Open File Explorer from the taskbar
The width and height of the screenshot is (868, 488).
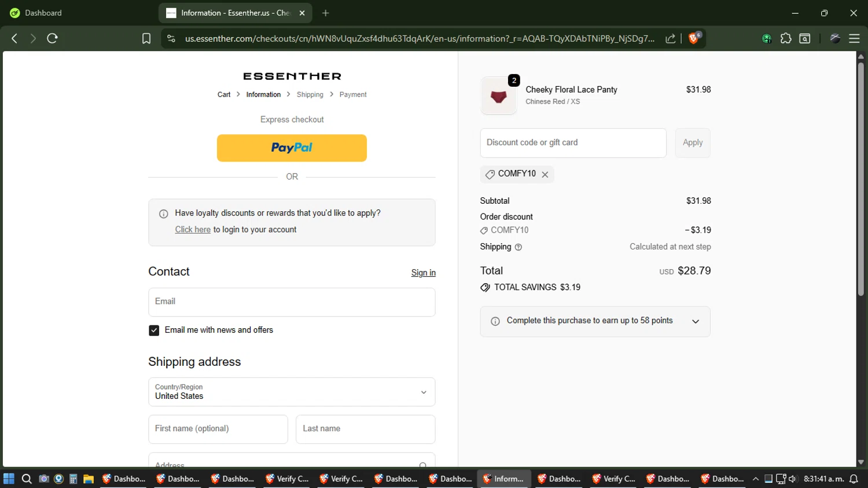(x=89, y=479)
